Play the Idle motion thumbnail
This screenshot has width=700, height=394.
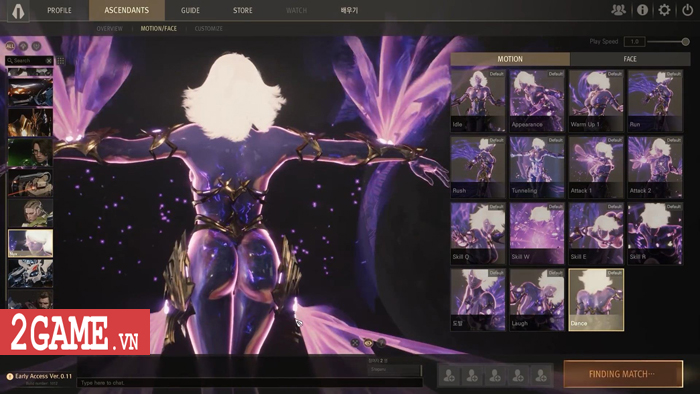478,100
